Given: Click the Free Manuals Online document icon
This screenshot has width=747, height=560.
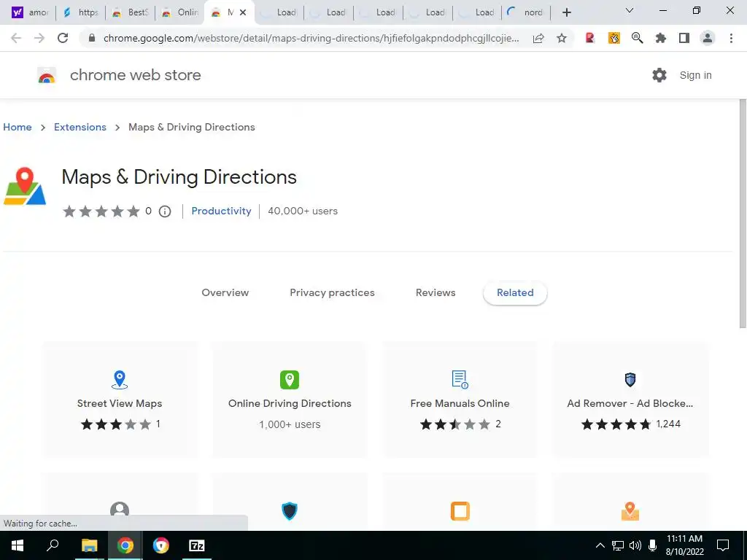Looking at the screenshot, I should coord(460,379).
